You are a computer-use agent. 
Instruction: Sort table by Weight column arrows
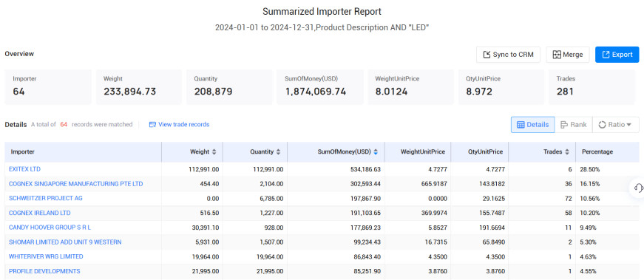click(x=214, y=152)
